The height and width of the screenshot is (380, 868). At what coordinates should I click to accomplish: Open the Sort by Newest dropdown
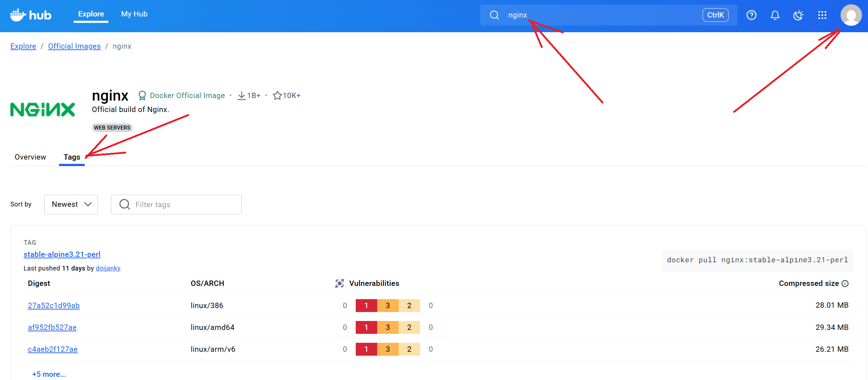coord(71,204)
